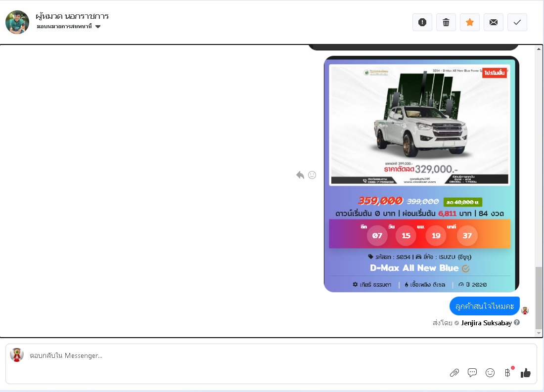The image size is (544, 392).
Task: Click the เชื้อเพลิง ดีเซล fuel spec
Action: pyautogui.click(x=425, y=284)
